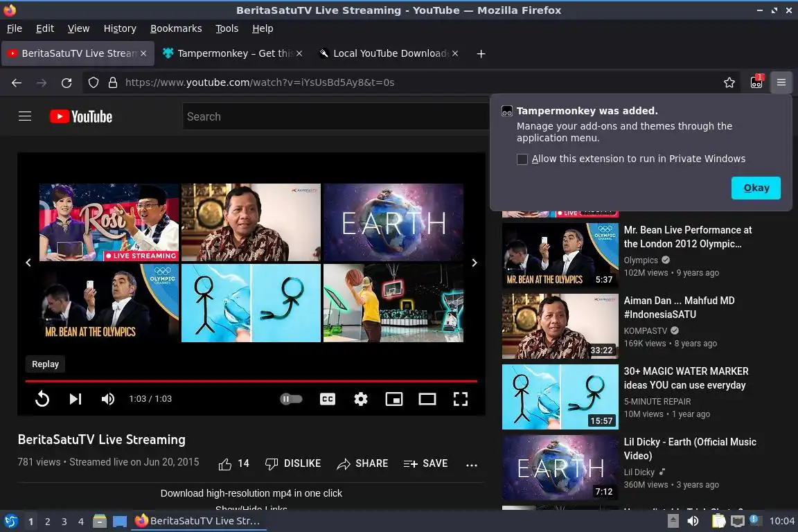Mute the video volume
798x532 pixels.
pyautogui.click(x=107, y=398)
